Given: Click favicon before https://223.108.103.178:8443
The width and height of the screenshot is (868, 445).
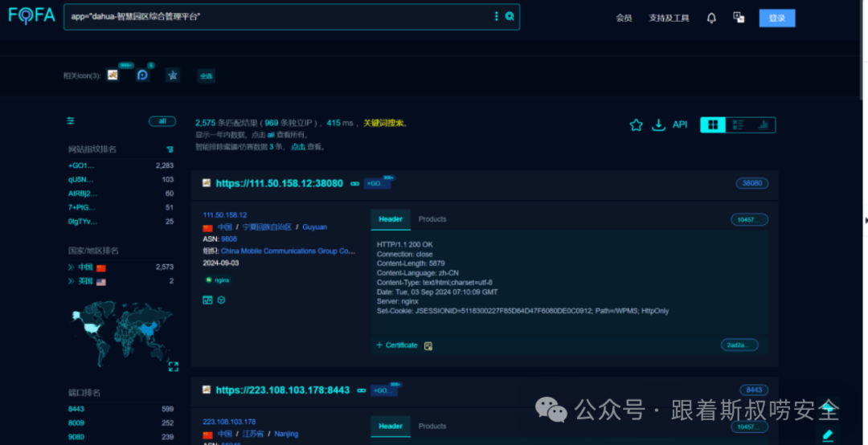Looking at the screenshot, I should (207, 390).
